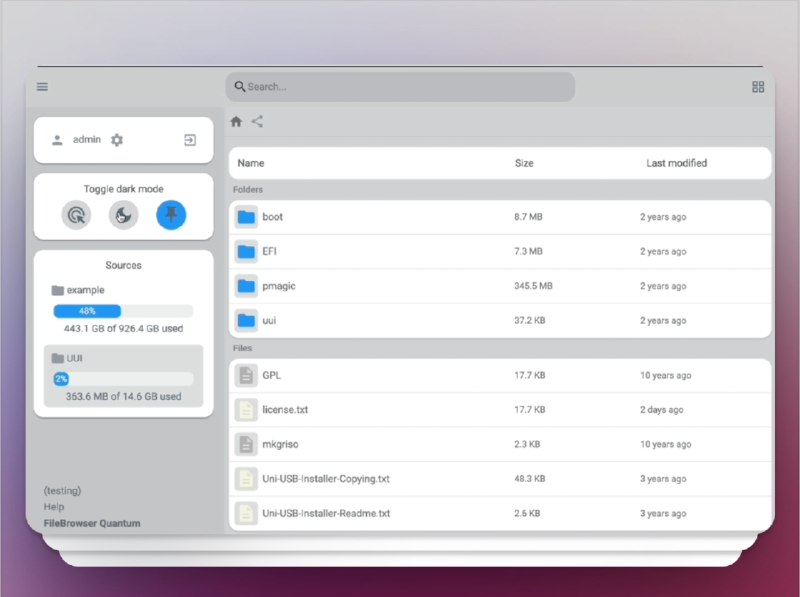Viewport: 800px width, 597px height.
Task: Collapse the Folders section header
Action: tap(247, 189)
